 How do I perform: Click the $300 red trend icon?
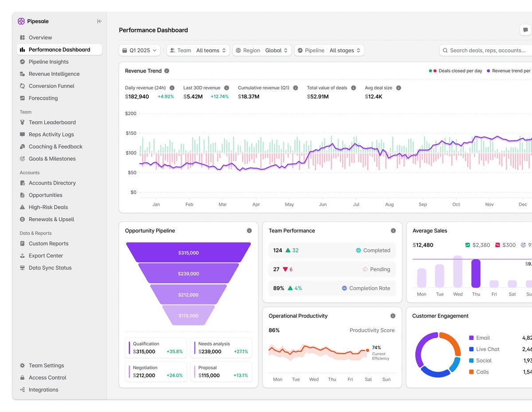[497, 245]
